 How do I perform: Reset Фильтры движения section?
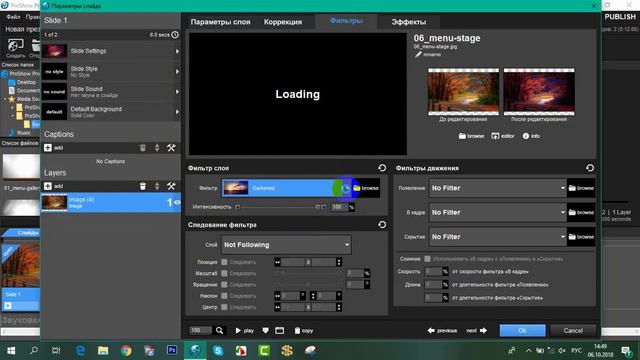(x=590, y=168)
